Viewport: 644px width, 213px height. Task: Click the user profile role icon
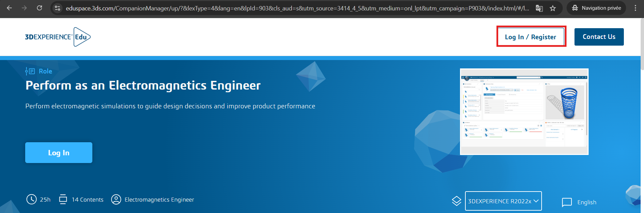(x=116, y=199)
